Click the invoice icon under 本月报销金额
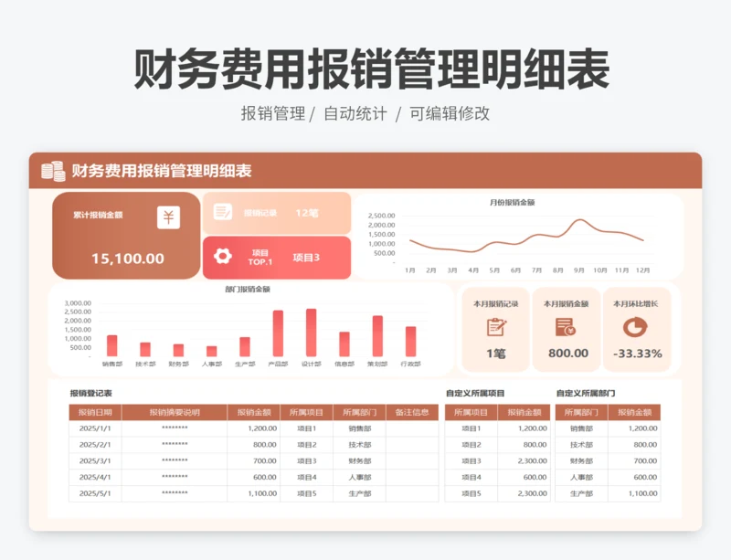The height and width of the screenshot is (560, 731). point(566,327)
